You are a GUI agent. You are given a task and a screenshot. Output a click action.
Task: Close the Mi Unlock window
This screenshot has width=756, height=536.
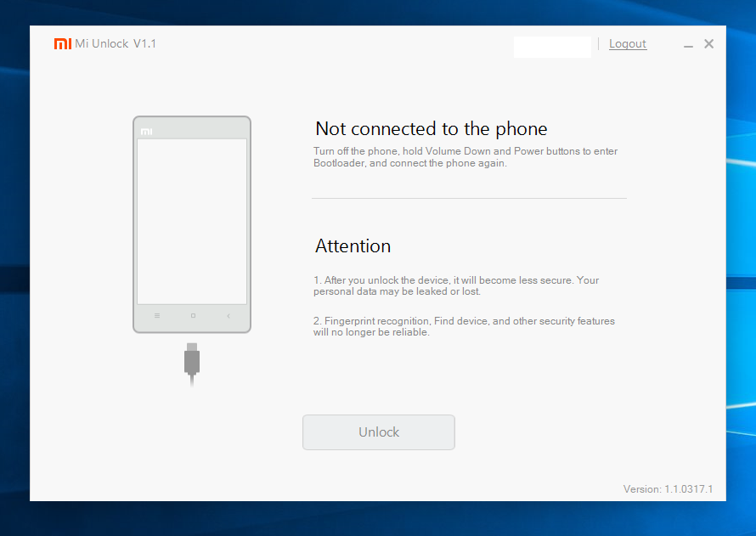(708, 44)
